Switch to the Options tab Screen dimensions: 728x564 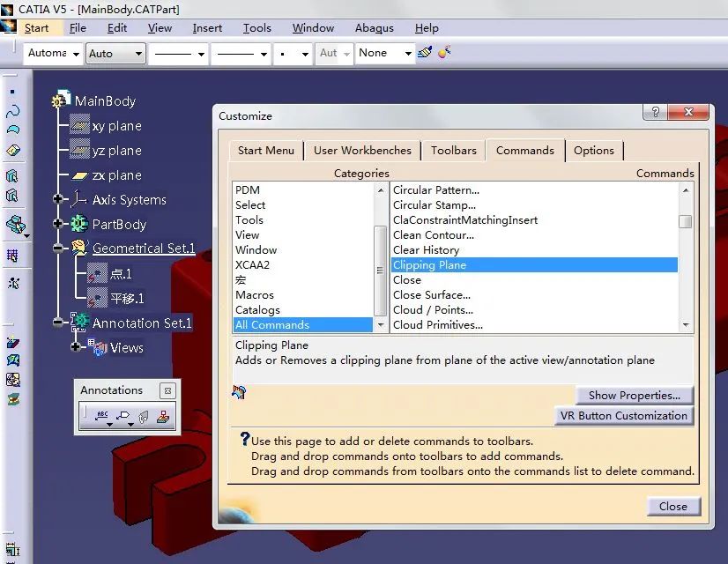point(594,151)
